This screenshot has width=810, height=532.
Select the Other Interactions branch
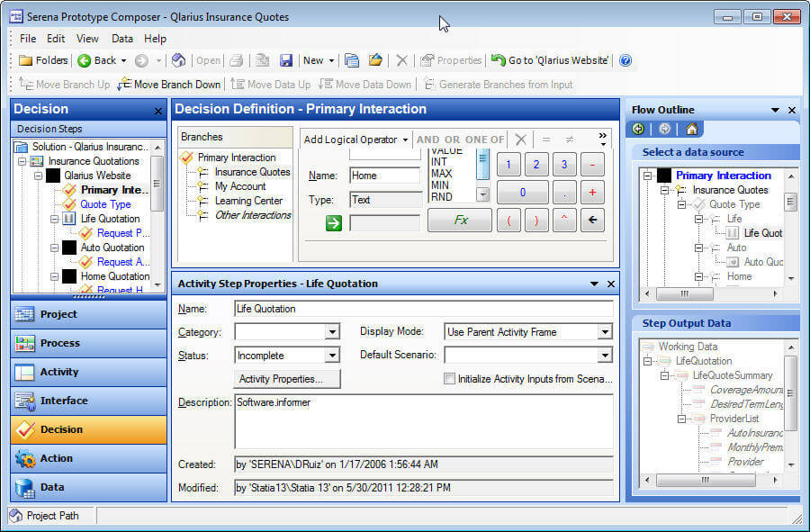[253, 215]
